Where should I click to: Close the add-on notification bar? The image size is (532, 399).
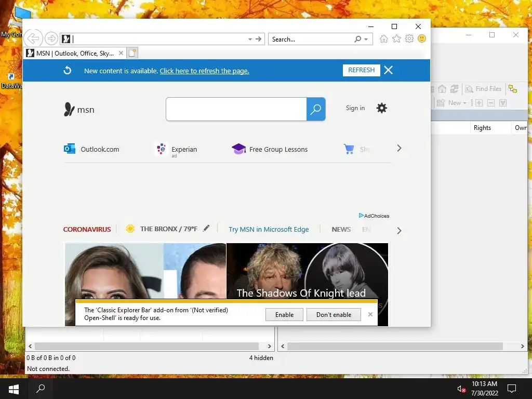(370, 314)
